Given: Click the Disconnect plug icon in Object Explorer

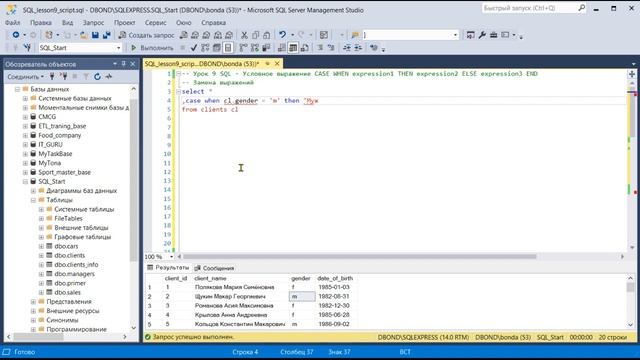Looking at the screenshot, I should (x=63, y=76).
